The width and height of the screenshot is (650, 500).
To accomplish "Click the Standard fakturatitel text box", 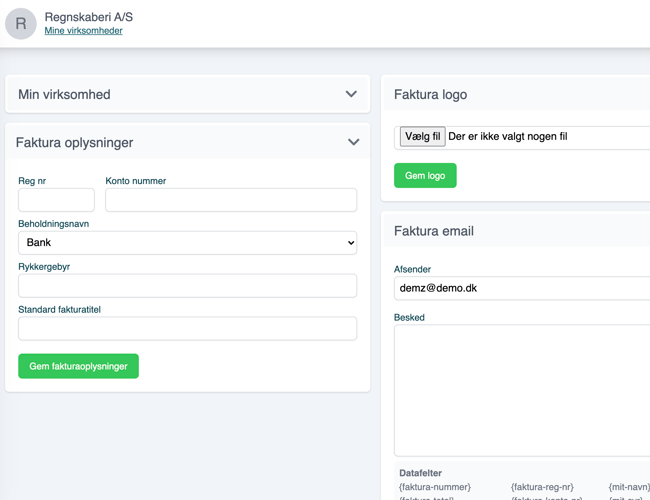I will [187, 328].
